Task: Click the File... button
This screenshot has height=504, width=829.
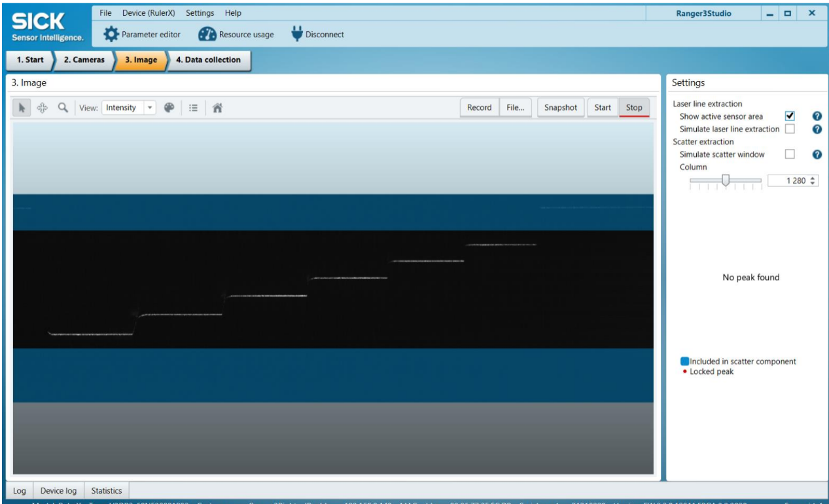Action: click(516, 108)
